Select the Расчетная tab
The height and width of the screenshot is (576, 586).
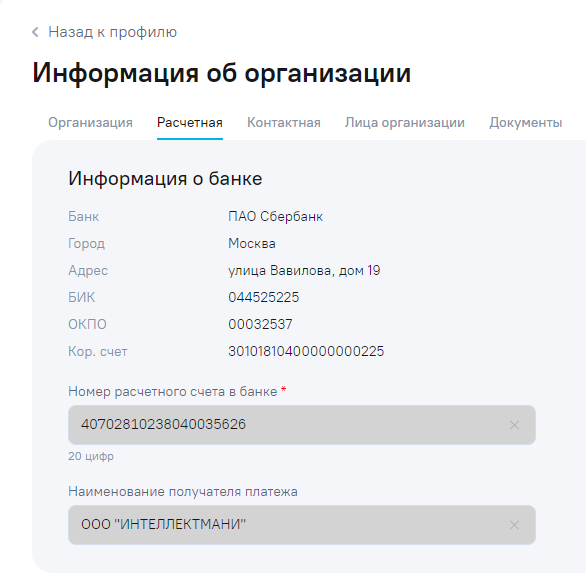click(190, 123)
